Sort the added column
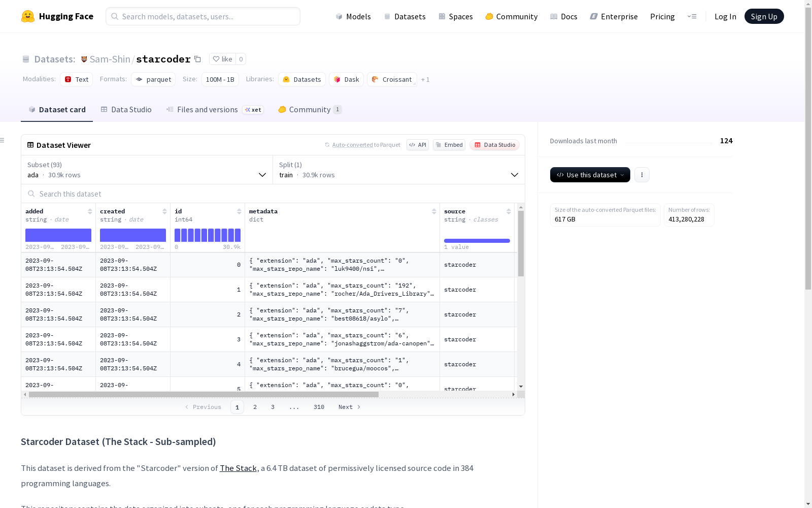Screen dimensions: 812x508 coord(90,211)
